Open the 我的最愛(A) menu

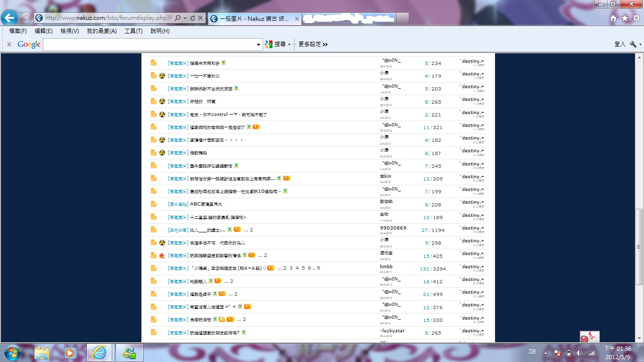click(x=101, y=31)
